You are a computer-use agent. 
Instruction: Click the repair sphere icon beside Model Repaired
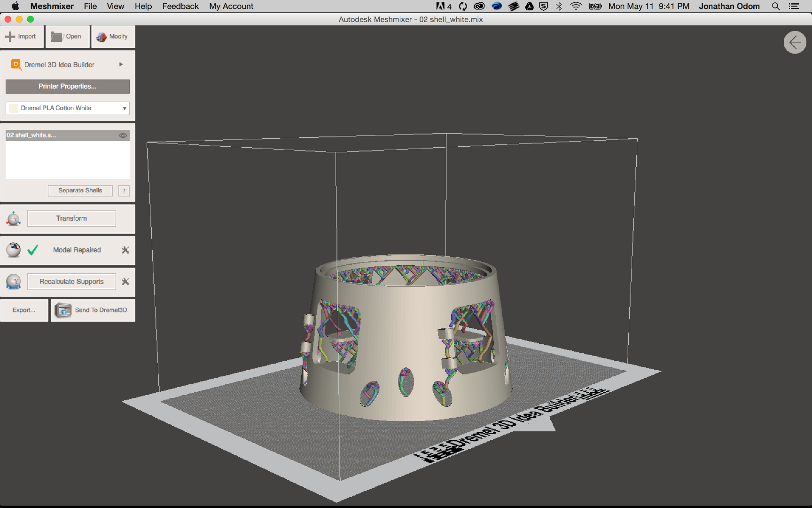point(14,250)
